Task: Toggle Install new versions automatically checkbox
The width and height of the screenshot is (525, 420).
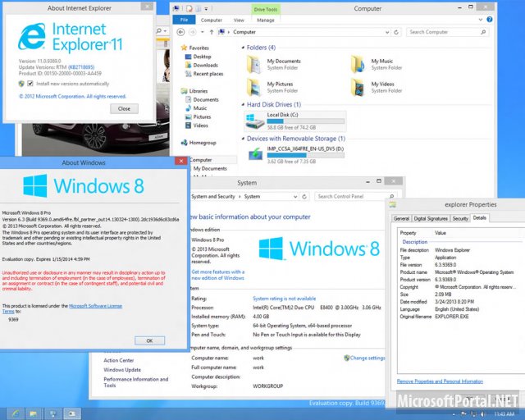Action: click(30, 84)
